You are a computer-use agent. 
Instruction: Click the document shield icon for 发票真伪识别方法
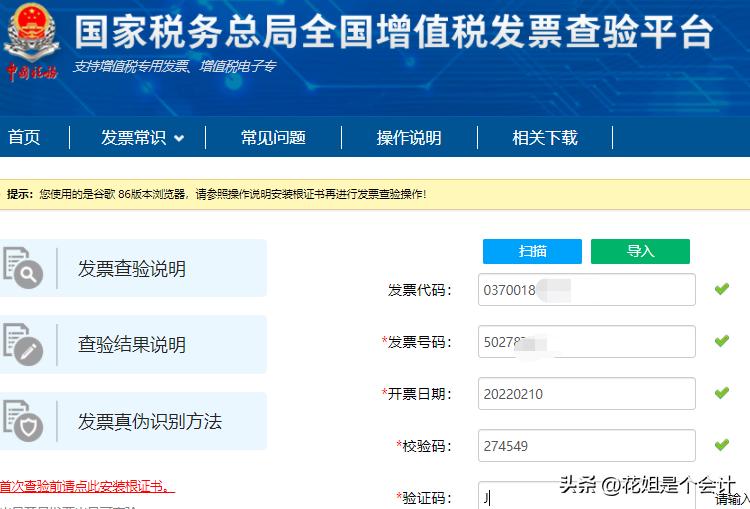tap(22, 420)
